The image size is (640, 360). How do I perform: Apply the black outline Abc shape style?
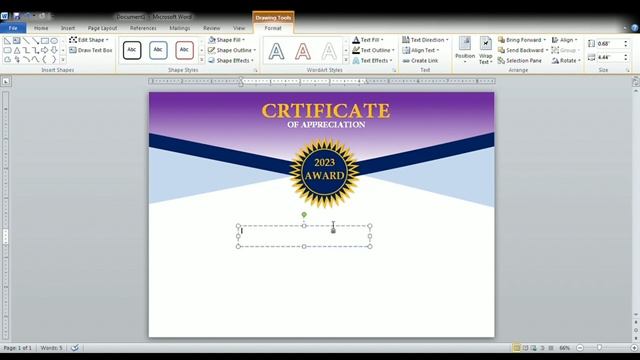132,50
